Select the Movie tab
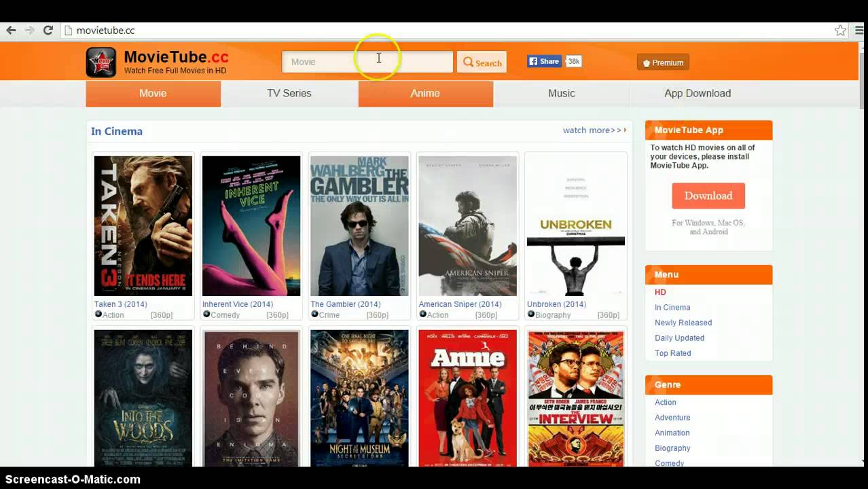This screenshot has height=489, width=868. pos(153,94)
